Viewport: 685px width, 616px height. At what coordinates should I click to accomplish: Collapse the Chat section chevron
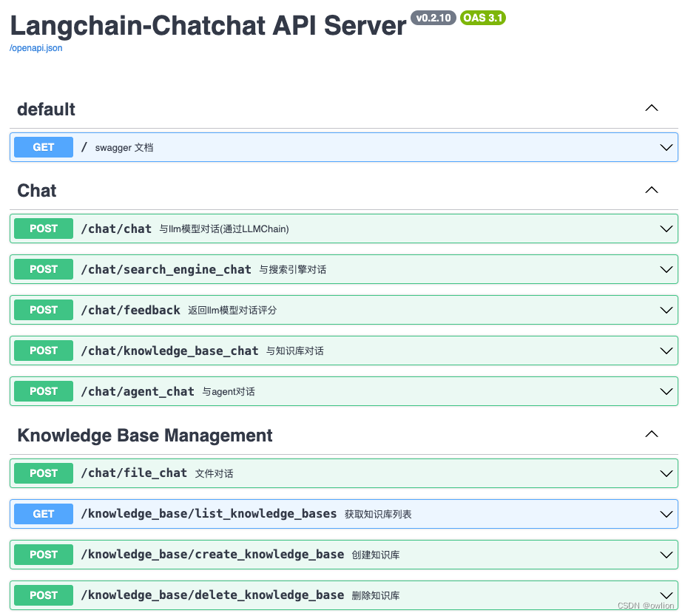(652, 189)
